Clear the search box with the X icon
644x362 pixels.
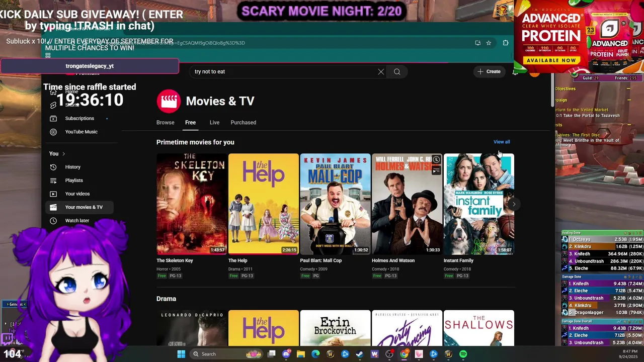(x=381, y=71)
